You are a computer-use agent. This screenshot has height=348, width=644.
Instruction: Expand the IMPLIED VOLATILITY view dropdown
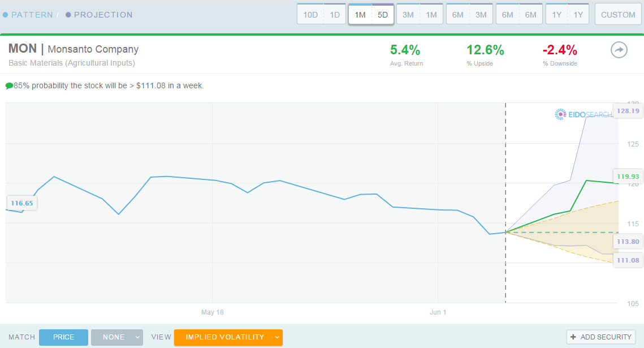(x=228, y=337)
